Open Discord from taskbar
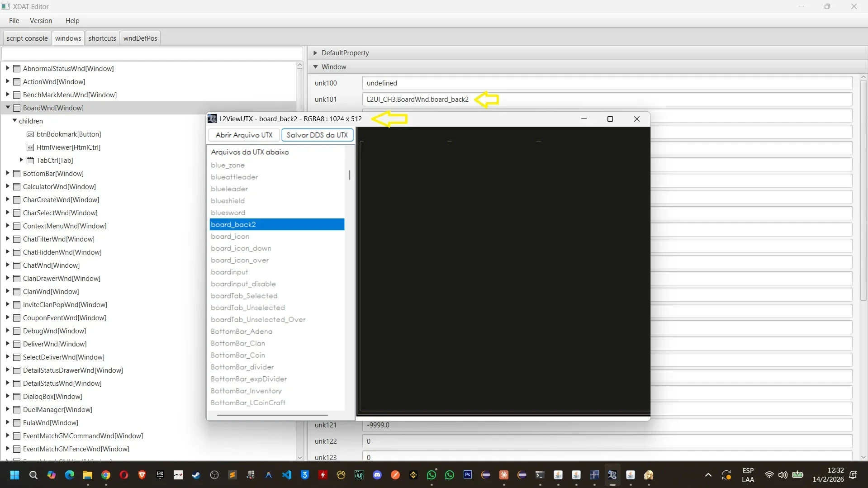 (377, 475)
